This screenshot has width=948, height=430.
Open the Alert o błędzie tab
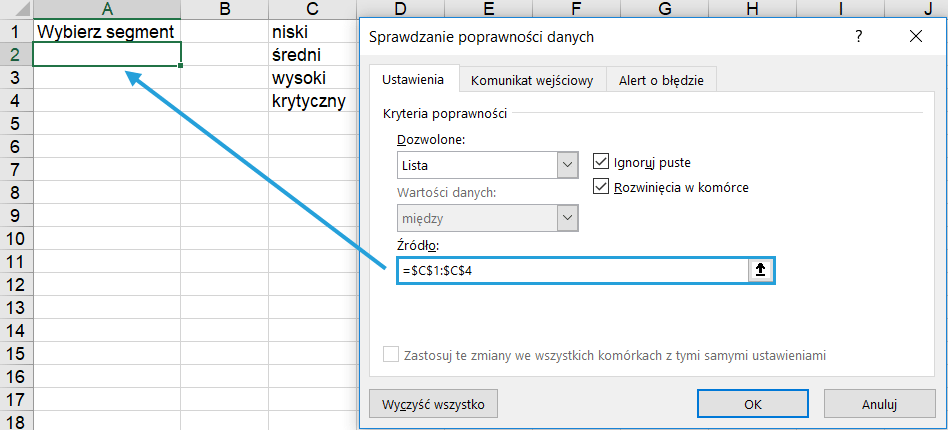[661, 81]
